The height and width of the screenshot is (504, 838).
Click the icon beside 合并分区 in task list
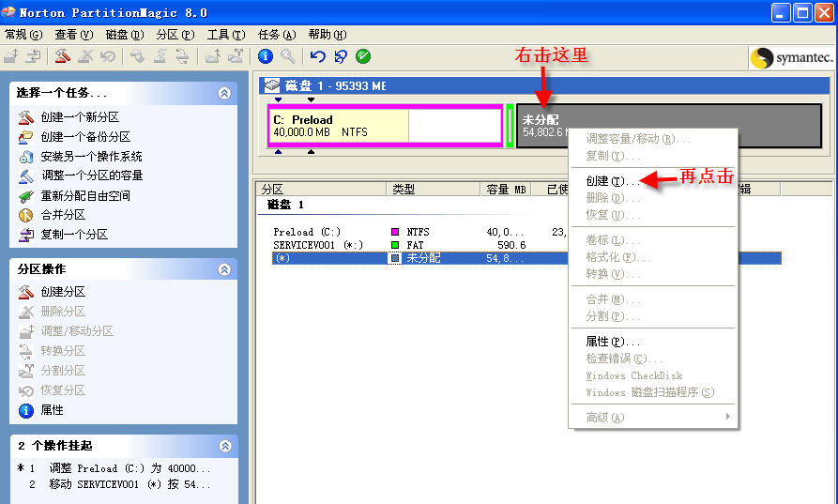(x=25, y=215)
